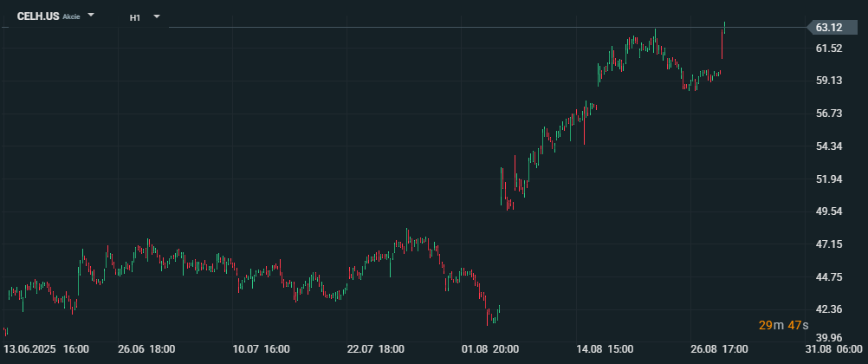Click the current price tag 63.12
868x364 pixels.
(x=829, y=28)
